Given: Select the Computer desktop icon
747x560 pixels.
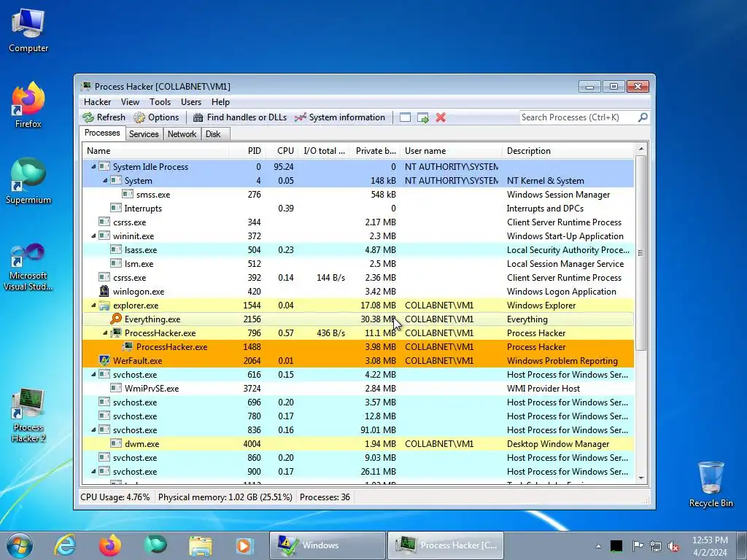Looking at the screenshot, I should (28, 29).
